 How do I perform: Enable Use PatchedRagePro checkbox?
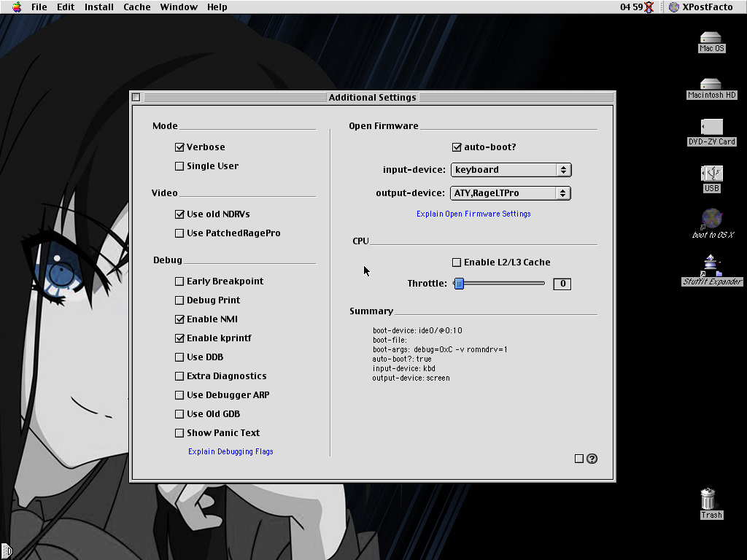pyautogui.click(x=179, y=233)
